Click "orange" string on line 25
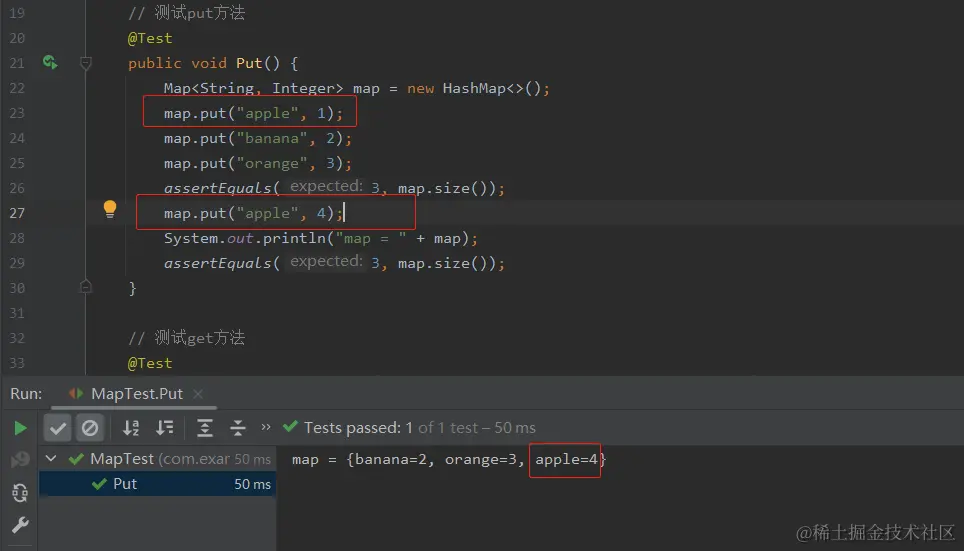 coord(272,164)
